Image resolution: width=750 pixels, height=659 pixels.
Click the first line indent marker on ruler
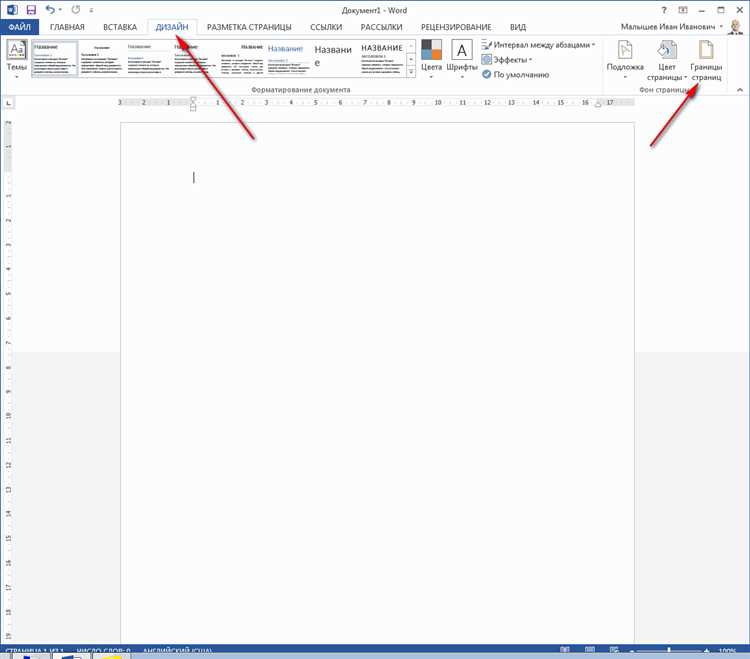[x=193, y=99]
